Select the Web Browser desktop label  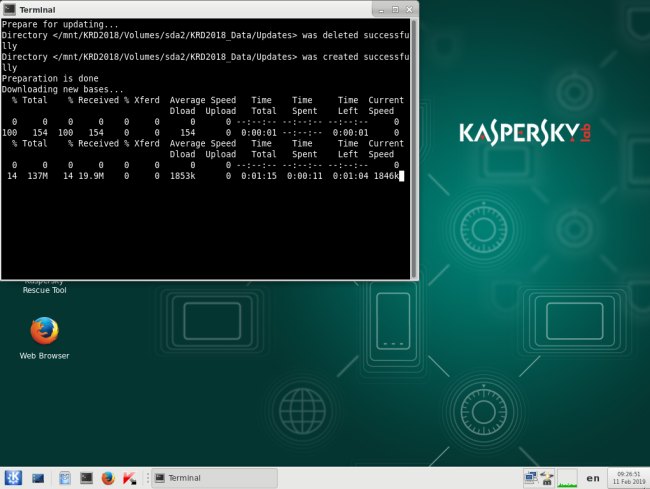[x=44, y=356]
